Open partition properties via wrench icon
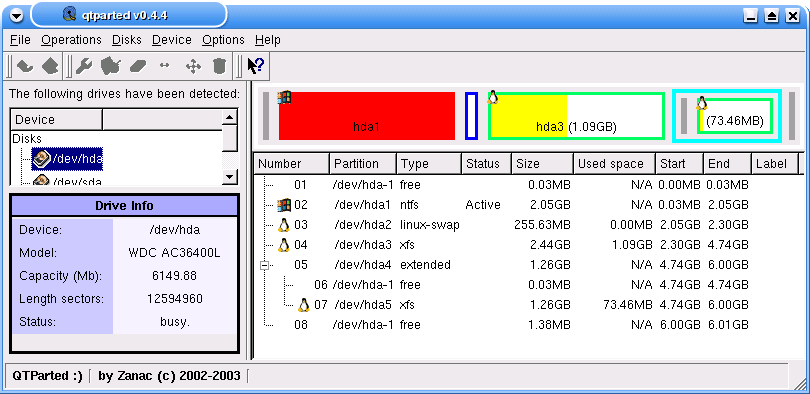This screenshot has height=394, width=810. pyautogui.click(x=84, y=66)
